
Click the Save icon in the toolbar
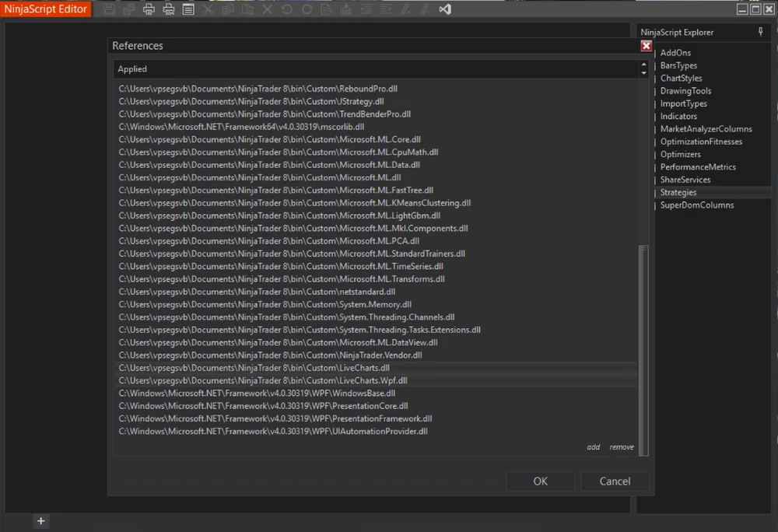pos(110,9)
